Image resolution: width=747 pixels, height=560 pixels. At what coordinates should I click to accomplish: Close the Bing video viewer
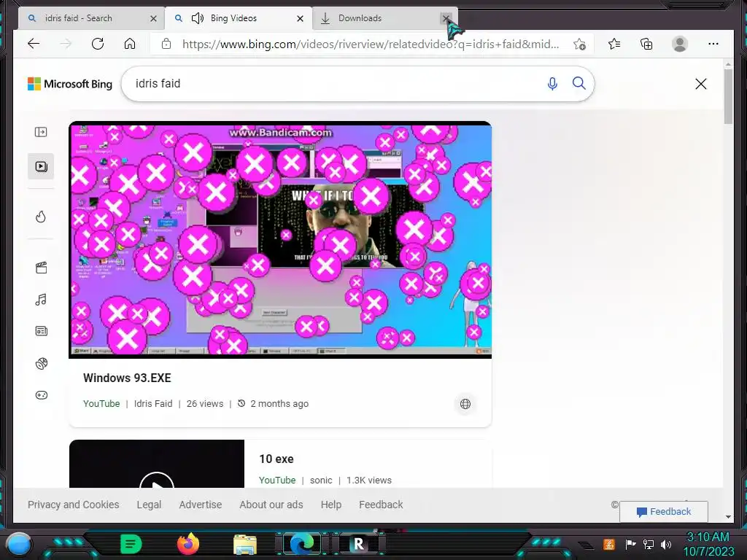pyautogui.click(x=701, y=84)
